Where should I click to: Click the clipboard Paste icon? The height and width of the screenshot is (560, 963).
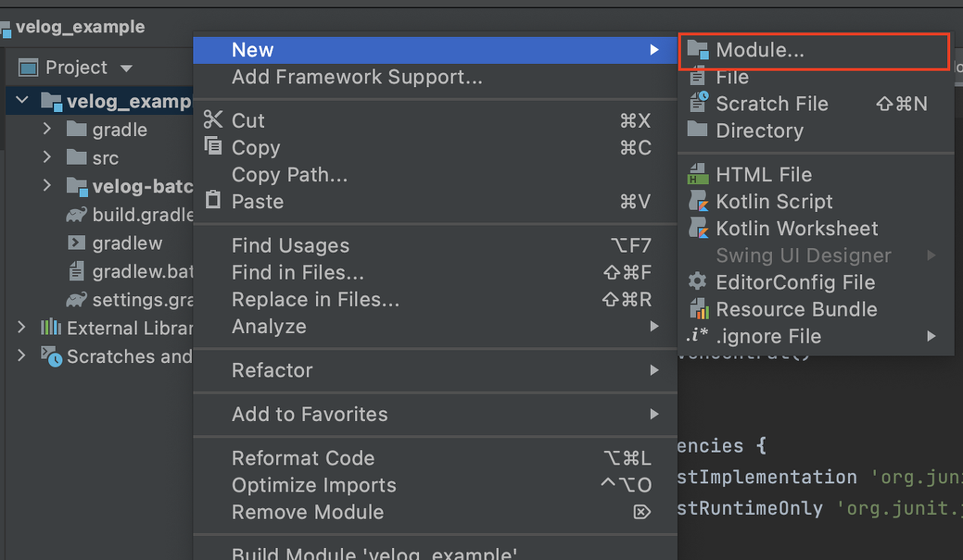pos(214,201)
